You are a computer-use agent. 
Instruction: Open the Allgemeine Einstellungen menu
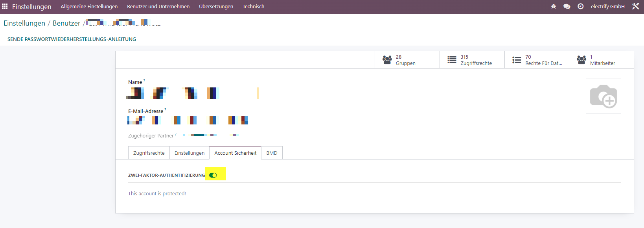89,7
